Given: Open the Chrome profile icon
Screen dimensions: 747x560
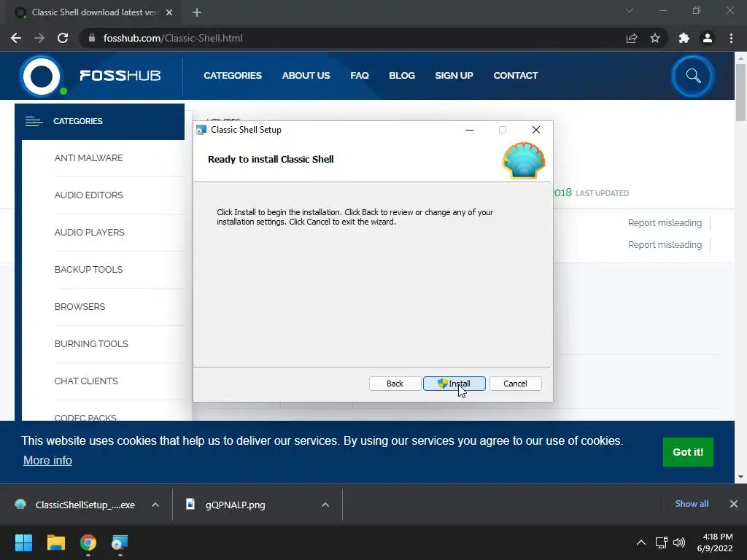Looking at the screenshot, I should [x=708, y=38].
